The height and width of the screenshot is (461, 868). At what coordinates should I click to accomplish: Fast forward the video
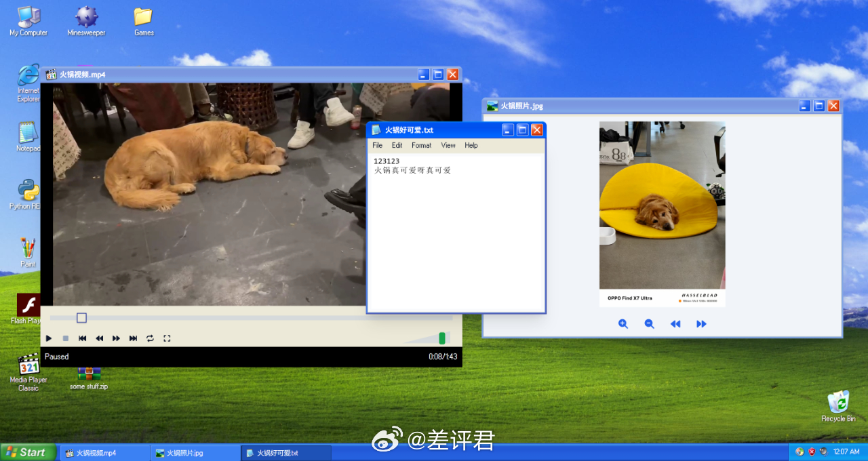point(116,338)
